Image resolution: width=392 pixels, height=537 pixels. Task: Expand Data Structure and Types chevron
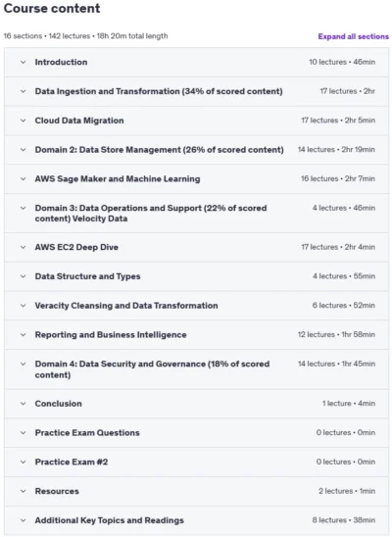pos(23,276)
